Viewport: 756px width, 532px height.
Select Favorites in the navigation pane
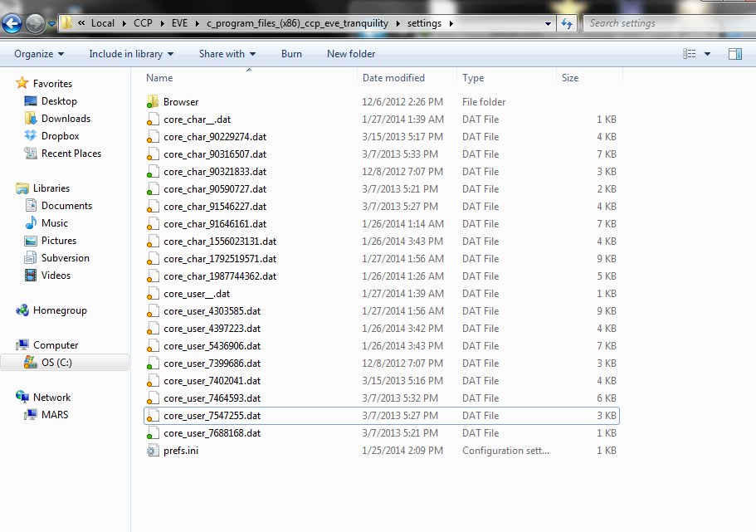pos(52,84)
